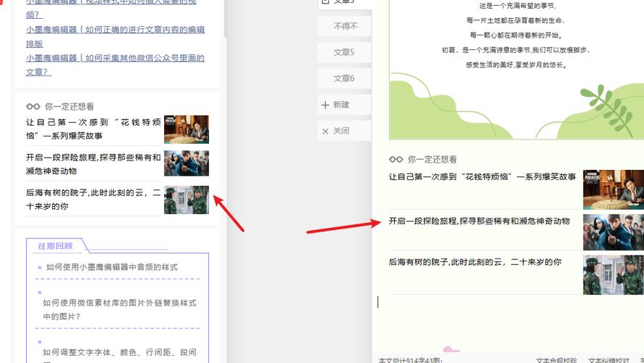The width and height of the screenshot is (644, 363).
Task: Click 文本纠错校对 in the status bar
Action: click(x=608, y=359)
